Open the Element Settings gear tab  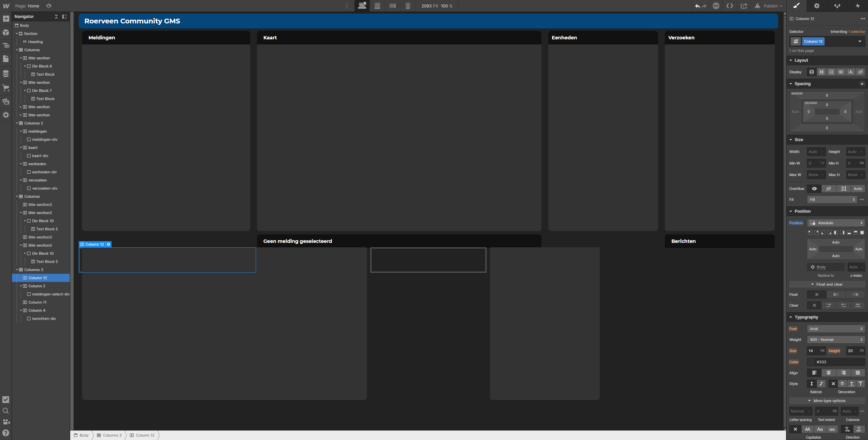817,6
